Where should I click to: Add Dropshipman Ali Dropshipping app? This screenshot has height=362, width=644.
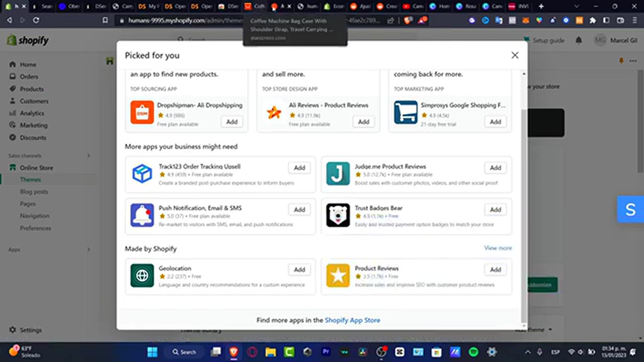click(x=232, y=122)
